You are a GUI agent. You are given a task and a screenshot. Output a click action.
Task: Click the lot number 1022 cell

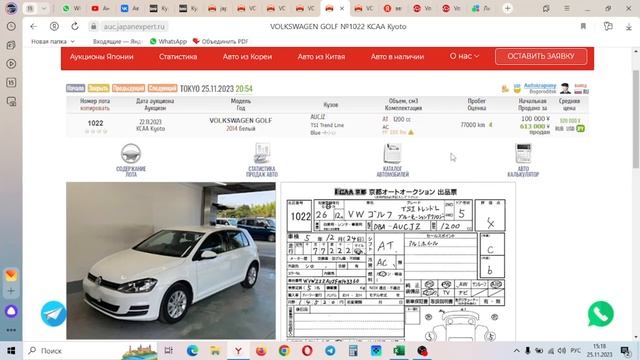pyautogui.click(x=95, y=123)
